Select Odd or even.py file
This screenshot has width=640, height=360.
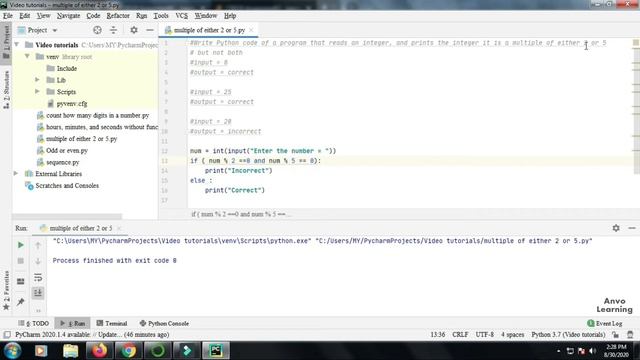[62, 150]
